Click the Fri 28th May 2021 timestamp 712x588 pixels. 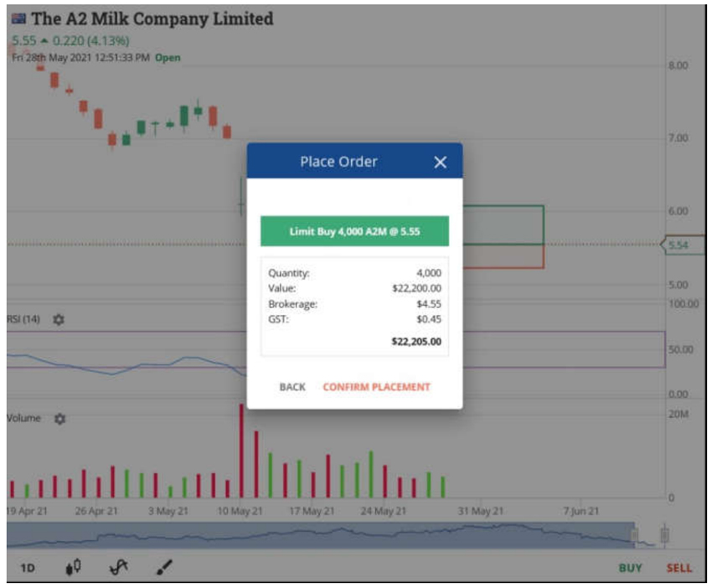[80, 58]
